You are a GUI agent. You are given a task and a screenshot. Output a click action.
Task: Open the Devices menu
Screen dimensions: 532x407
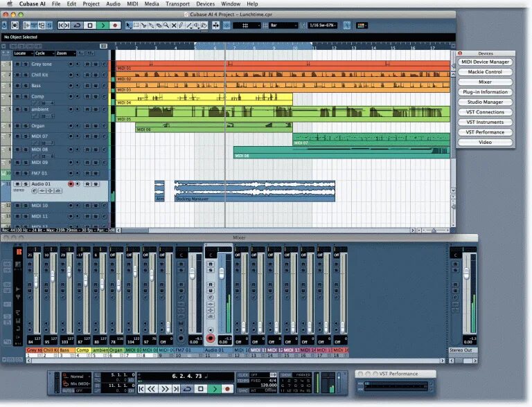[205, 3]
